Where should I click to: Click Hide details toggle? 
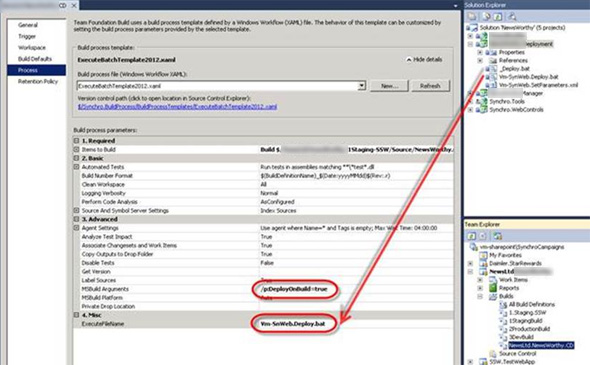click(424, 59)
